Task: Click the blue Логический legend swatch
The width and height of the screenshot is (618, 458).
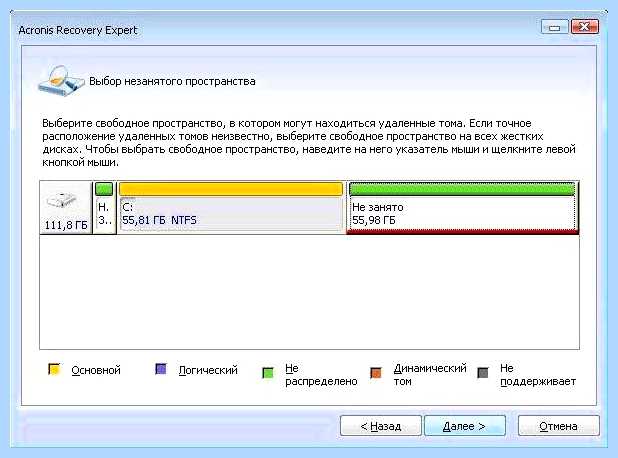Action: coord(161,369)
